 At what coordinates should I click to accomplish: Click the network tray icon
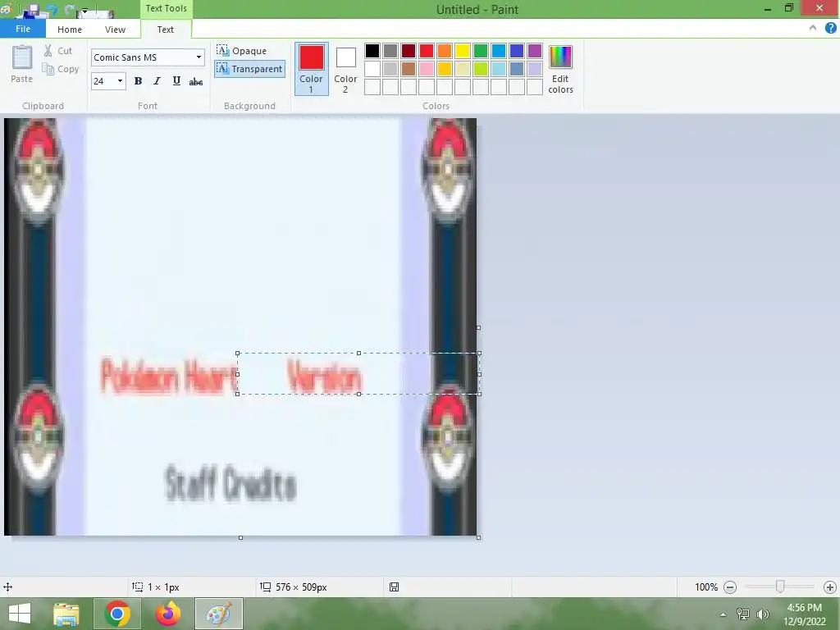pyautogui.click(x=743, y=614)
